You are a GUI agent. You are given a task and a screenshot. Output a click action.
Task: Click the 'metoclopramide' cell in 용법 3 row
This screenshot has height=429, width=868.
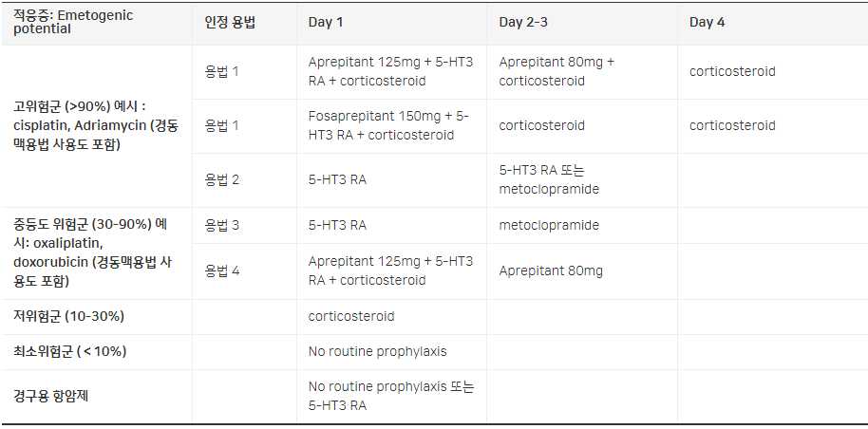549,225
